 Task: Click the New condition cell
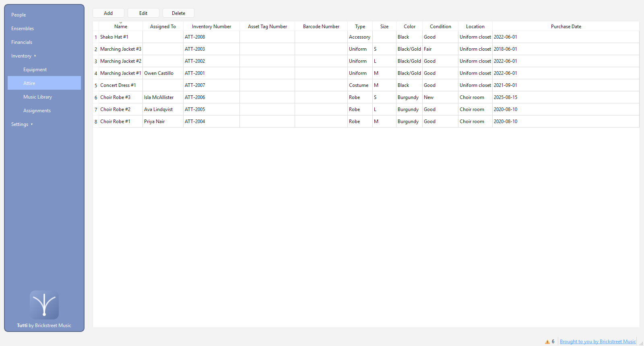pos(440,97)
